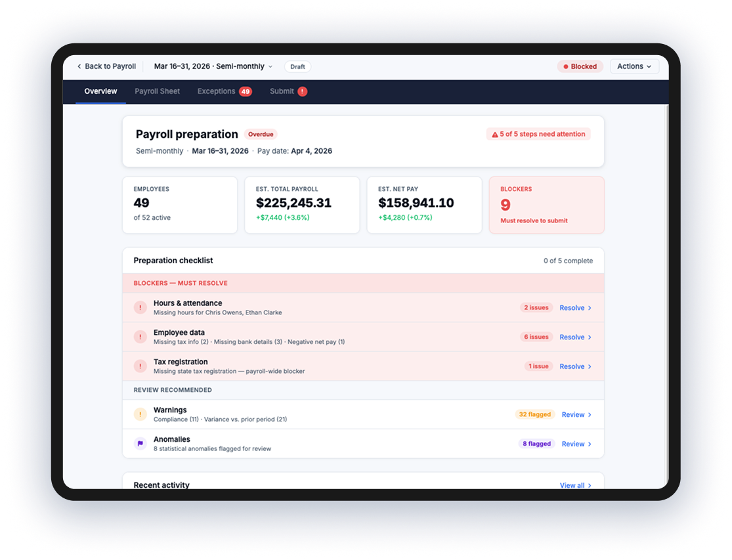The image size is (732, 560).
Task: Click the Draft status badge
Action: pyautogui.click(x=297, y=67)
